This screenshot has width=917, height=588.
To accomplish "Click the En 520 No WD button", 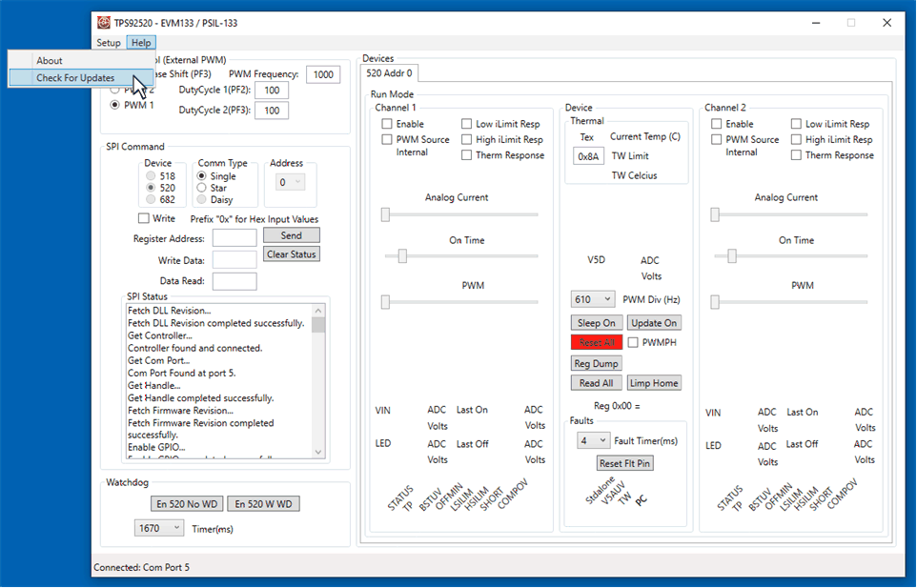I will (x=187, y=504).
